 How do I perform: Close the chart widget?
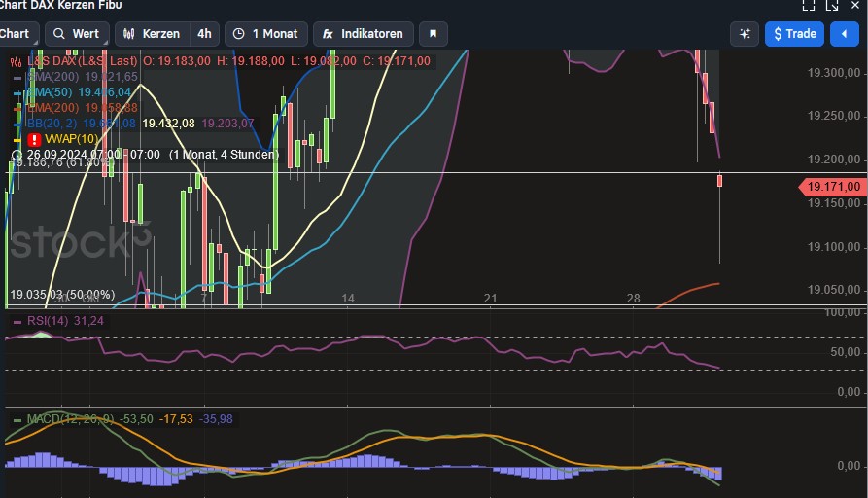coord(854,6)
